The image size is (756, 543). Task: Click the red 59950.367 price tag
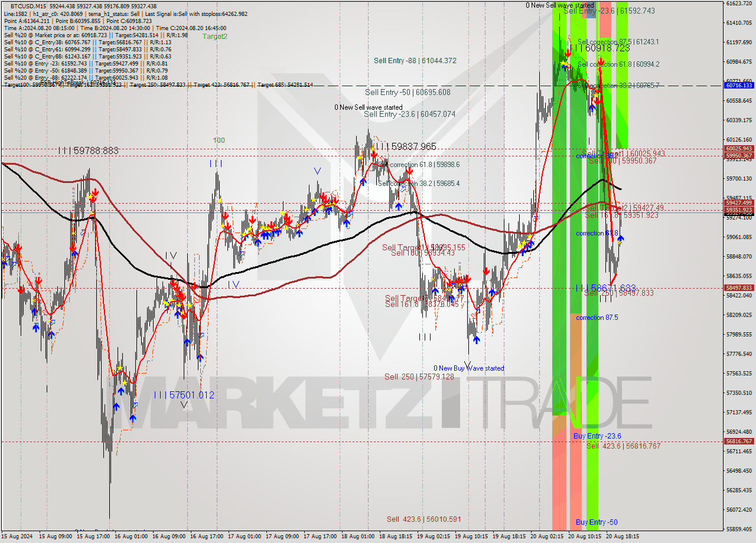[739, 155]
